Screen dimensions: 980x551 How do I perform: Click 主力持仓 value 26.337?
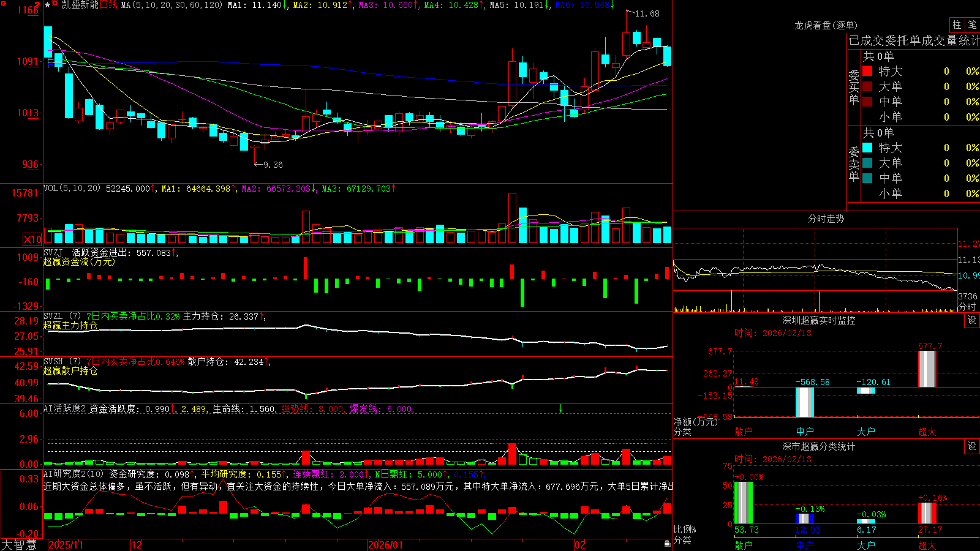point(244,317)
